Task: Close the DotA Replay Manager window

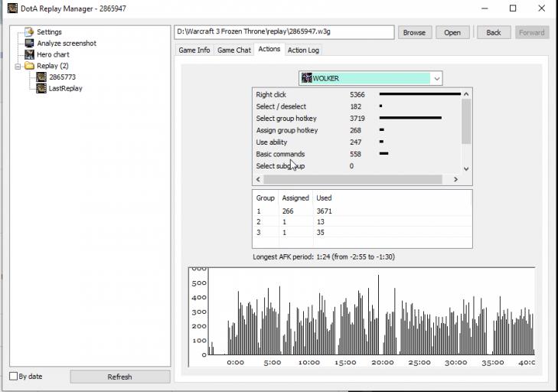Action: (x=542, y=8)
